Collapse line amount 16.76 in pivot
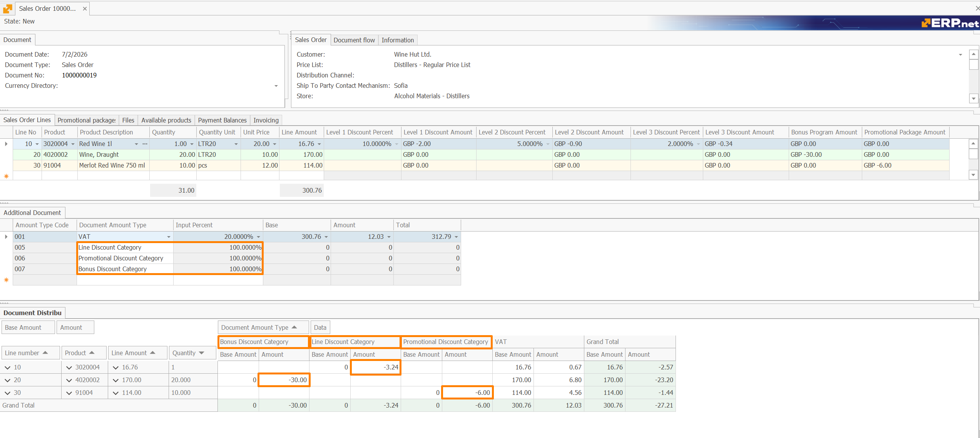 point(115,368)
